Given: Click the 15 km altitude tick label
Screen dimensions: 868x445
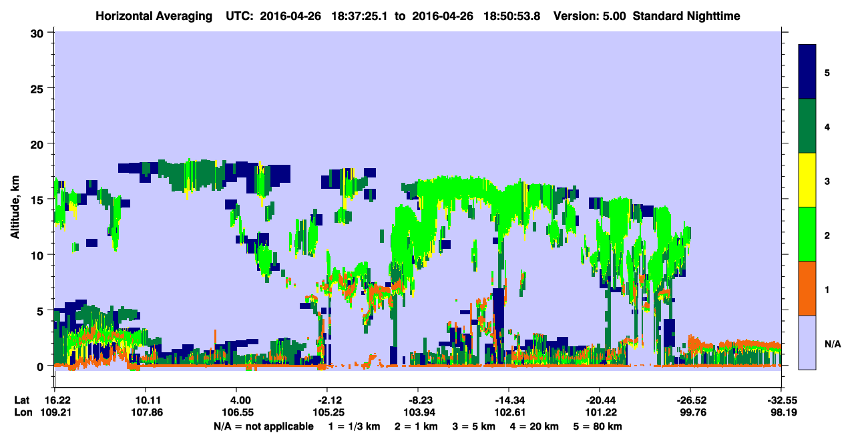Looking at the screenshot, I should (38, 199).
